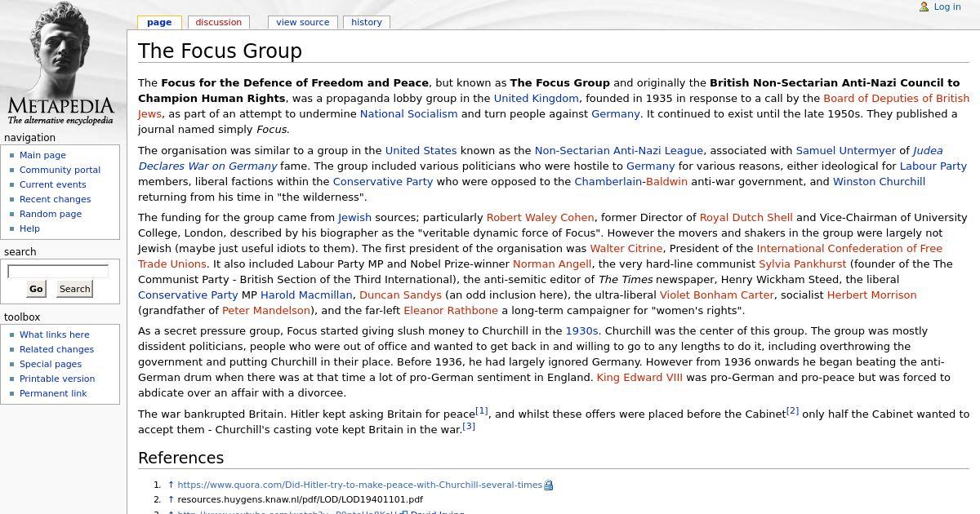Image resolution: width=980 pixels, height=514 pixels.
Task: Open Sylvia Pankhurst link
Action: point(803,264)
